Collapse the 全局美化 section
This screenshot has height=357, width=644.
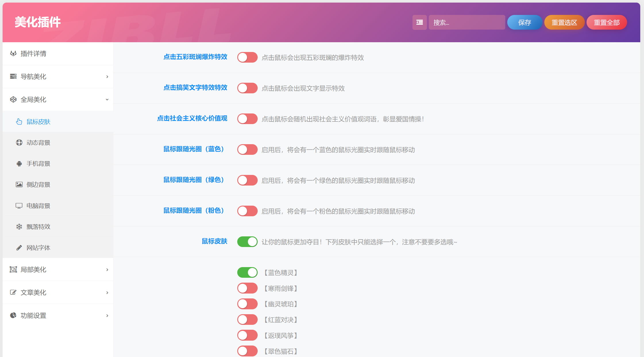(107, 99)
